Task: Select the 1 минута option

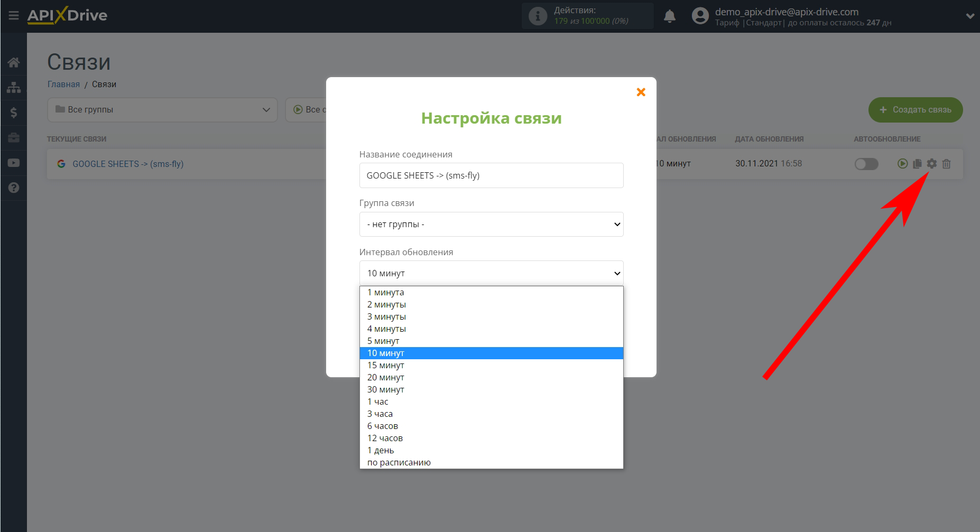Action: click(x=491, y=292)
